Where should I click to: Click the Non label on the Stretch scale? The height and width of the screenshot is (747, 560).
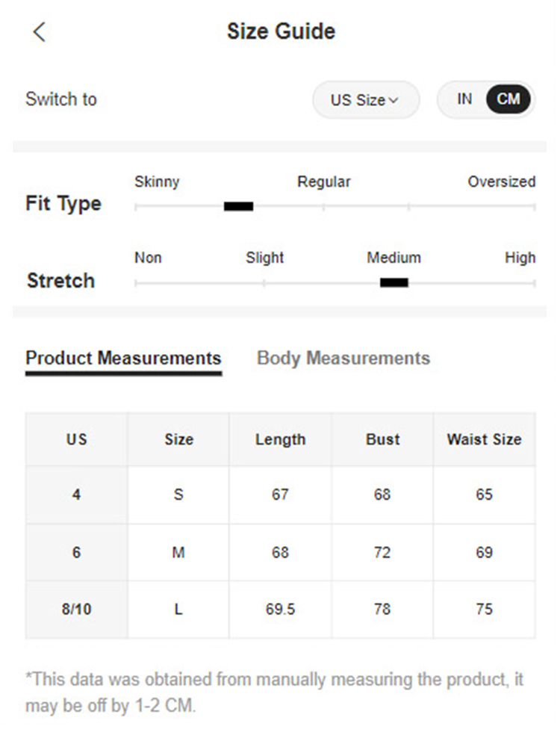click(148, 258)
